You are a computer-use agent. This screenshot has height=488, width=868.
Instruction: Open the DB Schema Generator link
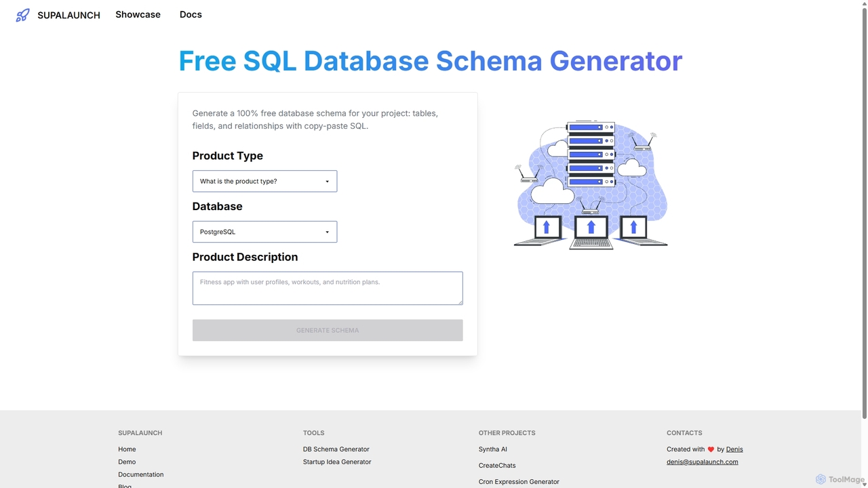tap(336, 449)
